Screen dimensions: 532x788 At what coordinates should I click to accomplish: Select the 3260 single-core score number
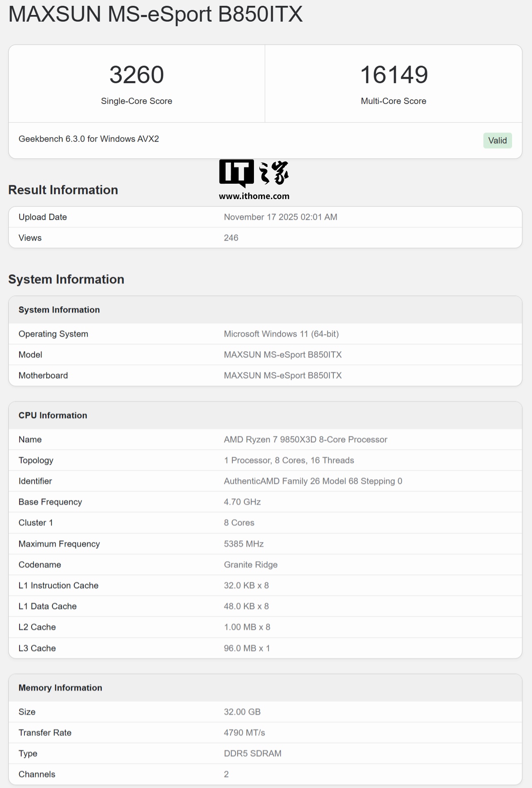[137, 75]
